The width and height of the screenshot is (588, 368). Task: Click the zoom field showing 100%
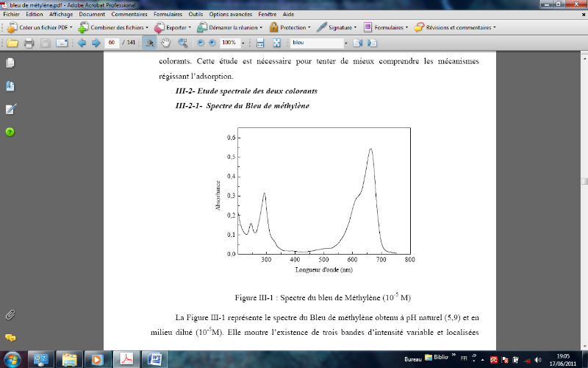[229, 43]
